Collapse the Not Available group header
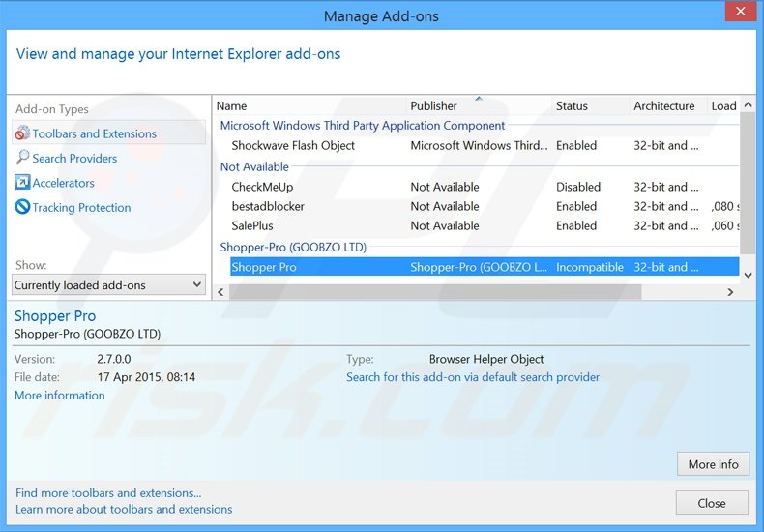Viewport: 764px width, 532px height. 254,166
